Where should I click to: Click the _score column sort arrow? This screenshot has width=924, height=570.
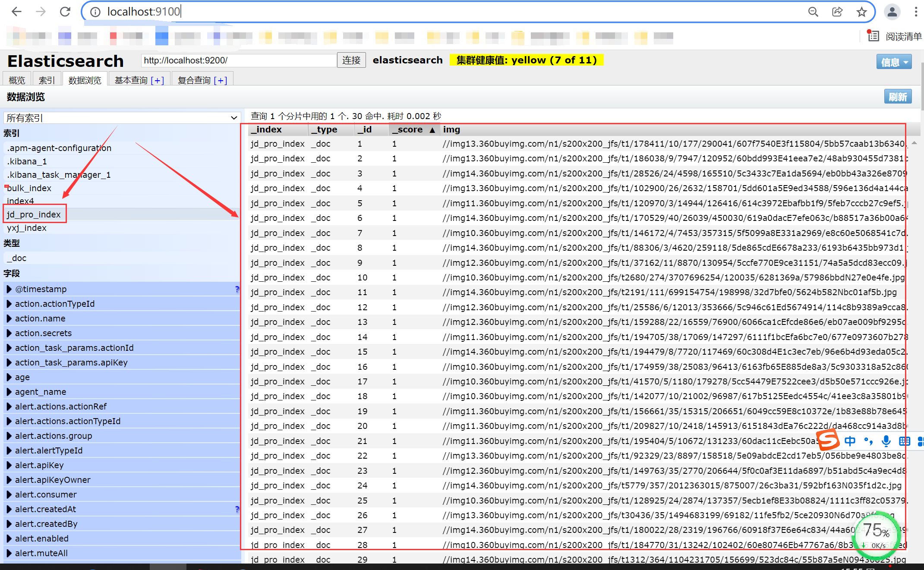tap(432, 130)
